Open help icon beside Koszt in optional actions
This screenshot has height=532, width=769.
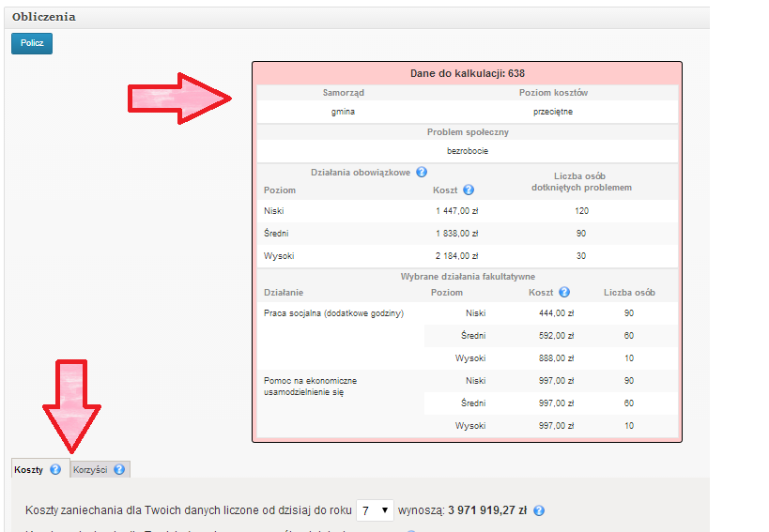pos(564,292)
